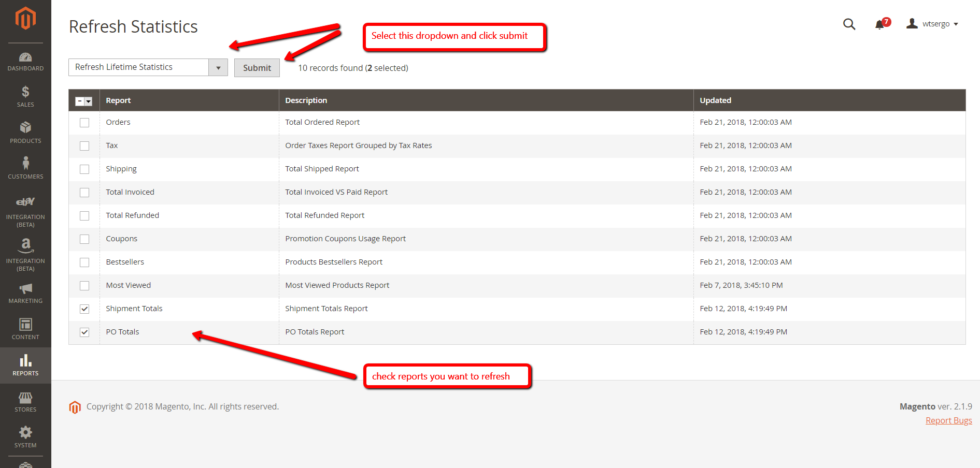Click 'Shipment Totals Report' description
Image resolution: width=980 pixels, height=468 pixels.
(x=326, y=309)
